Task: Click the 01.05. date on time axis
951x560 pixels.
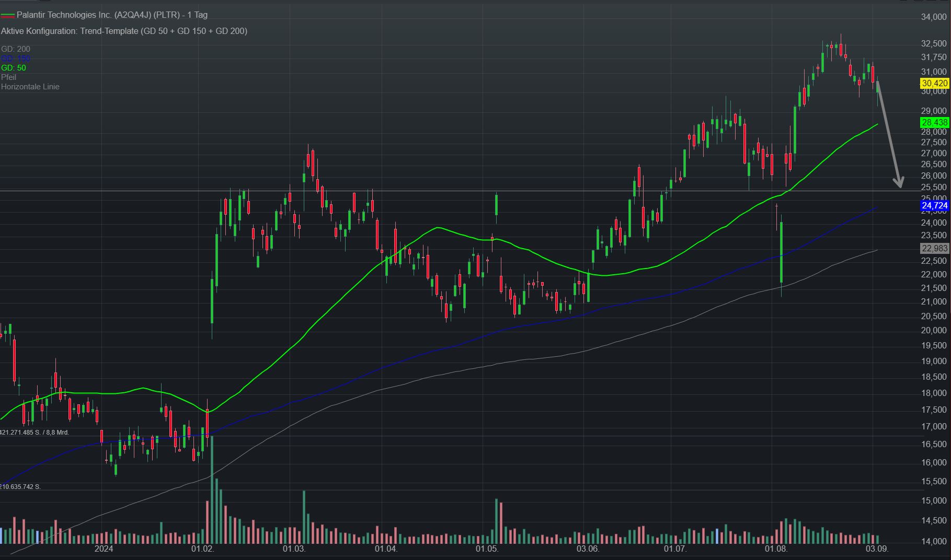Action: [487, 549]
